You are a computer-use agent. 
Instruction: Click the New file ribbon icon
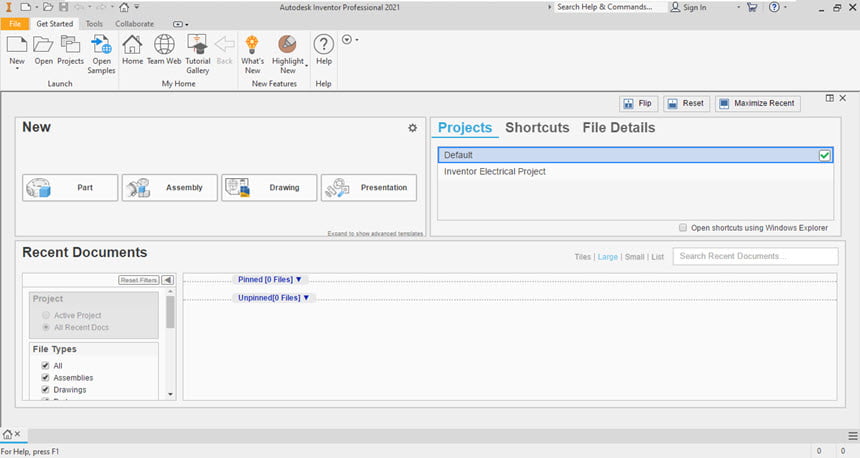(16, 44)
